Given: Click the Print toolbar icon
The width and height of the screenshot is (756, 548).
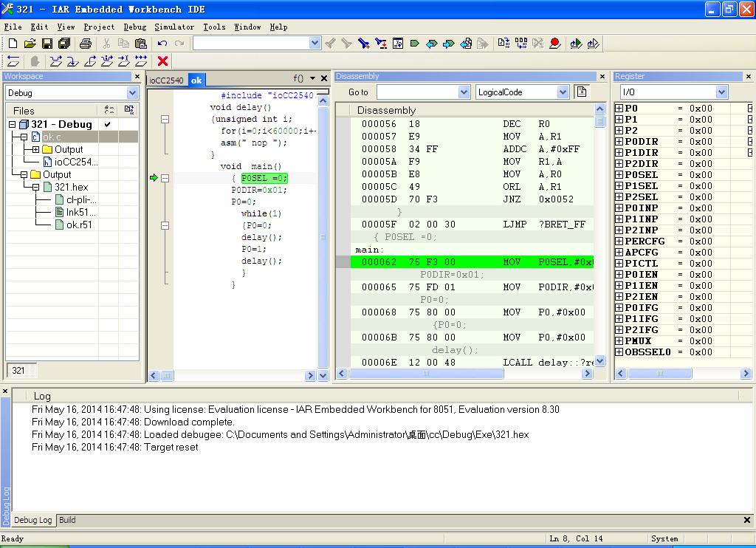Looking at the screenshot, I should coord(85,44).
